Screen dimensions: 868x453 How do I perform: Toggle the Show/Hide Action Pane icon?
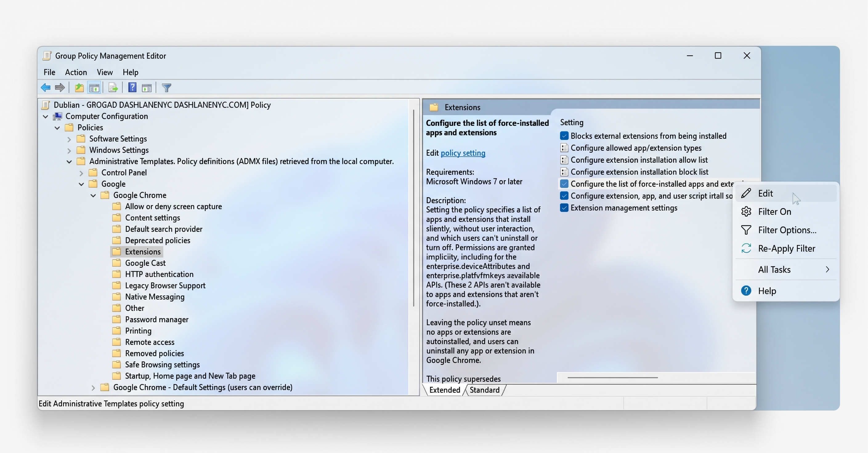click(x=147, y=88)
